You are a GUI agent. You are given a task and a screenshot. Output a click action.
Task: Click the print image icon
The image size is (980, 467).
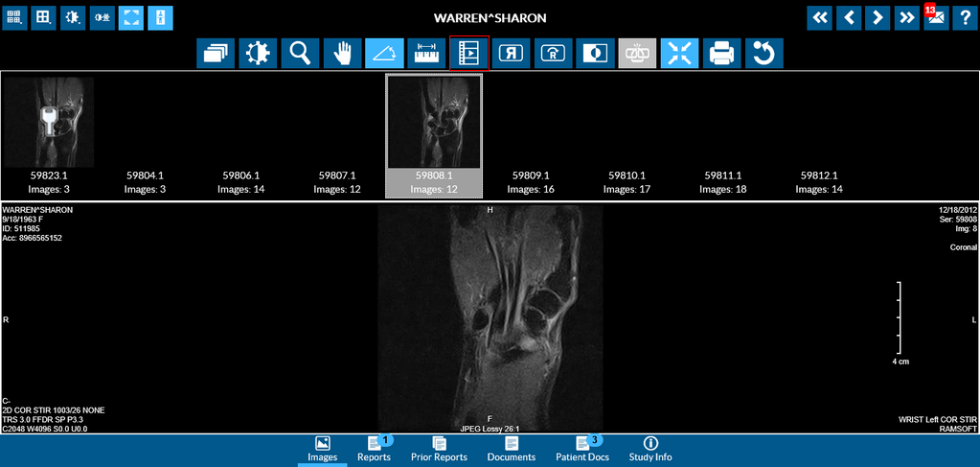(x=721, y=54)
